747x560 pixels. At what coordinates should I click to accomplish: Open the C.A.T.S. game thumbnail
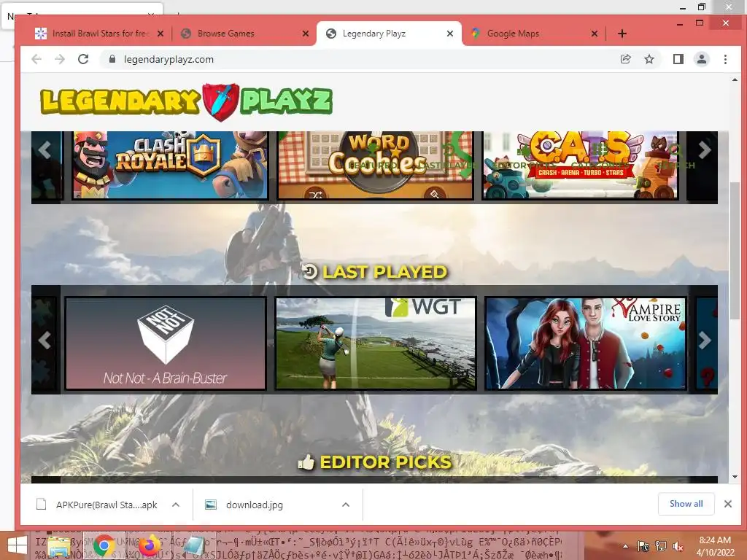coord(580,166)
